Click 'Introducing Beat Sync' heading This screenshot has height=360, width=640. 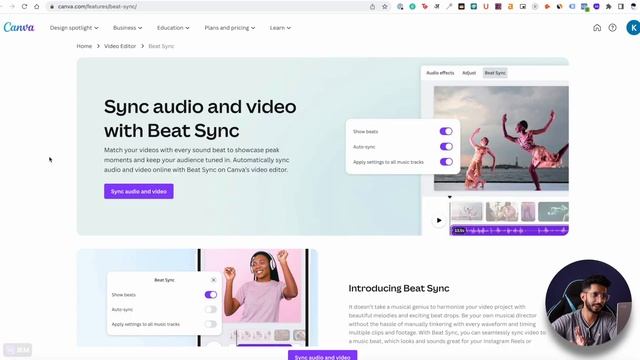pos(399,288)
